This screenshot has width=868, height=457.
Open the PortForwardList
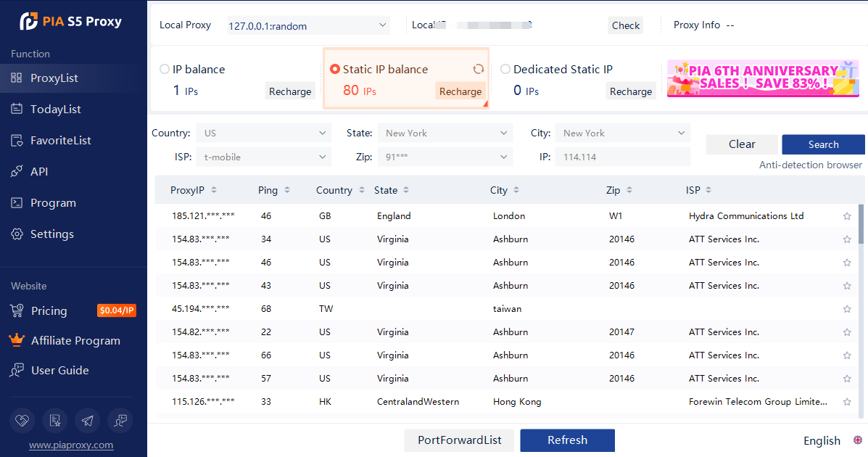click(x=460, y=440)
